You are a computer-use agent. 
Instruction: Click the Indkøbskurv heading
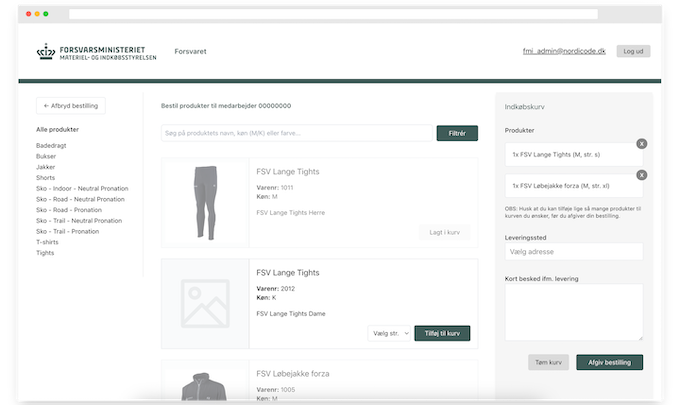[524, 107]
